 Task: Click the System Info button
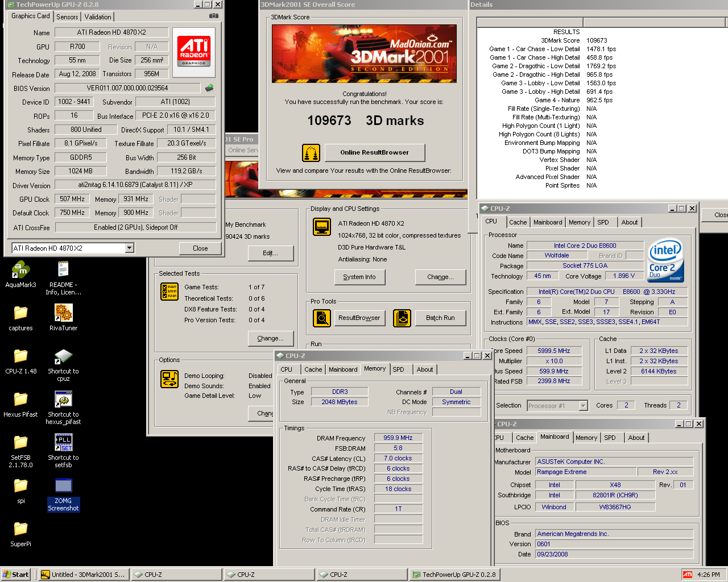[359, 277]
